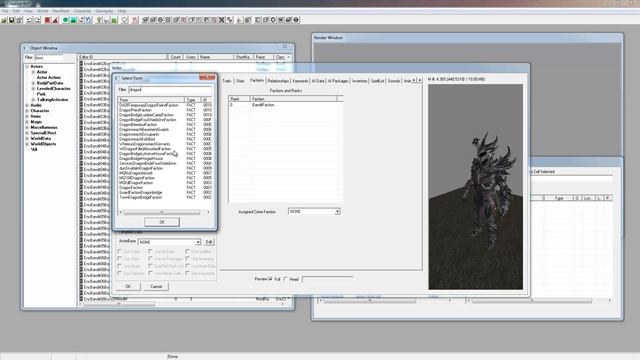Click the right tab-scroll arrow in Actor window

click(x=419, y=80)
